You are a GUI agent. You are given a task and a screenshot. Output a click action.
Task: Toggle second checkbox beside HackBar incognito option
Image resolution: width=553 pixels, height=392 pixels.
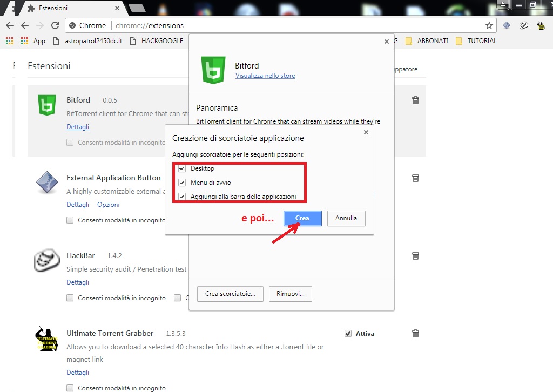pos(177,298)
